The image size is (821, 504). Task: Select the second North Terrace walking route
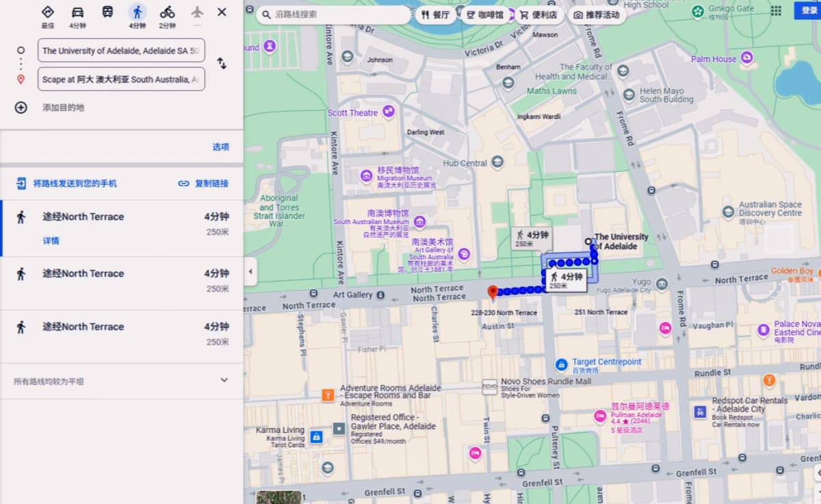point(122,282)
